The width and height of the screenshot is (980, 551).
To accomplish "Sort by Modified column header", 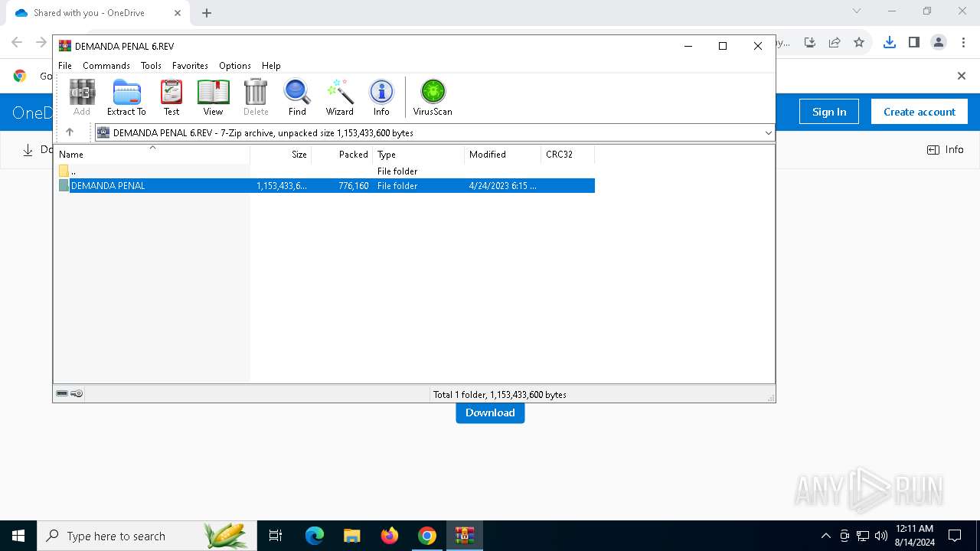I will [x=503, y=155].
